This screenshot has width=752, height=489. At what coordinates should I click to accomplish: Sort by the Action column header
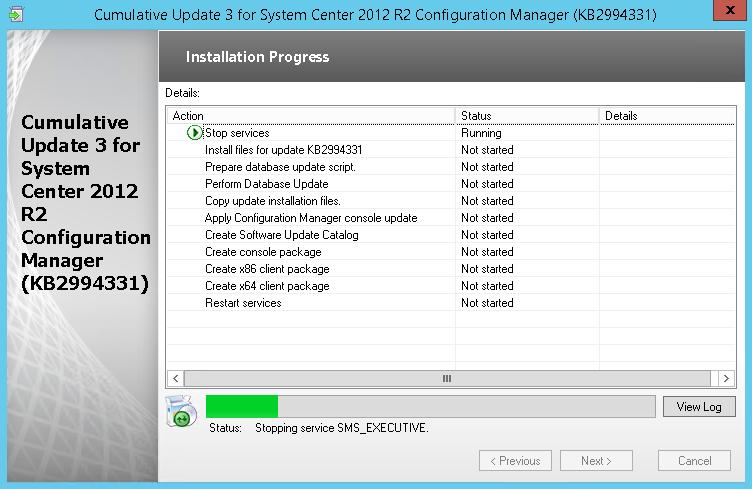tap(311, 116)
